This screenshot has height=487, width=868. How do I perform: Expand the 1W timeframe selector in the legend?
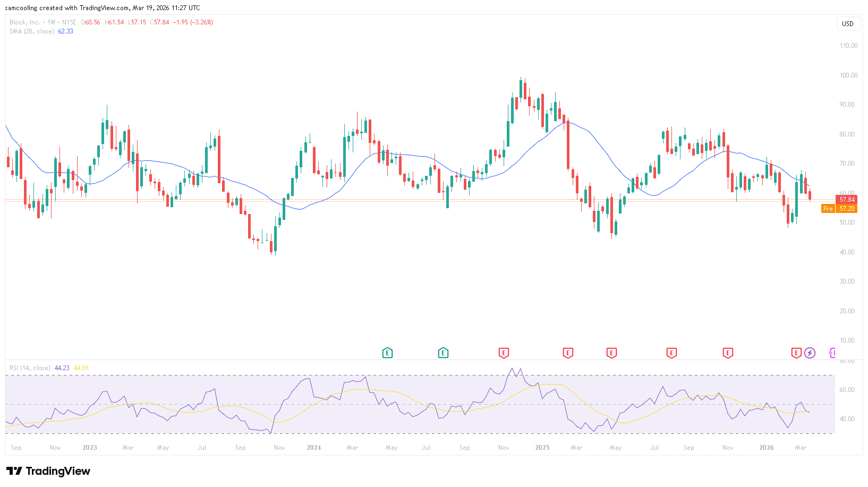coord(50,22)
